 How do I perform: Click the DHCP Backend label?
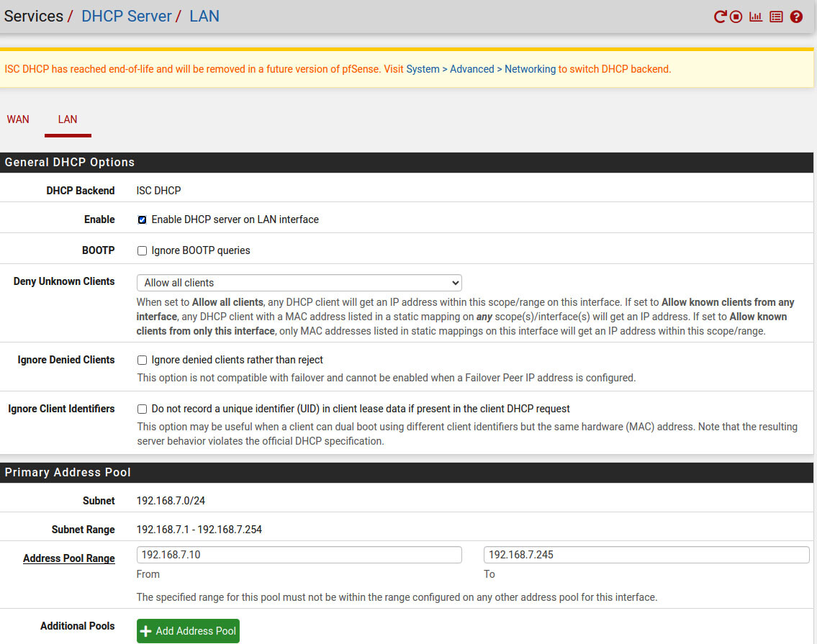pos(80,191)
